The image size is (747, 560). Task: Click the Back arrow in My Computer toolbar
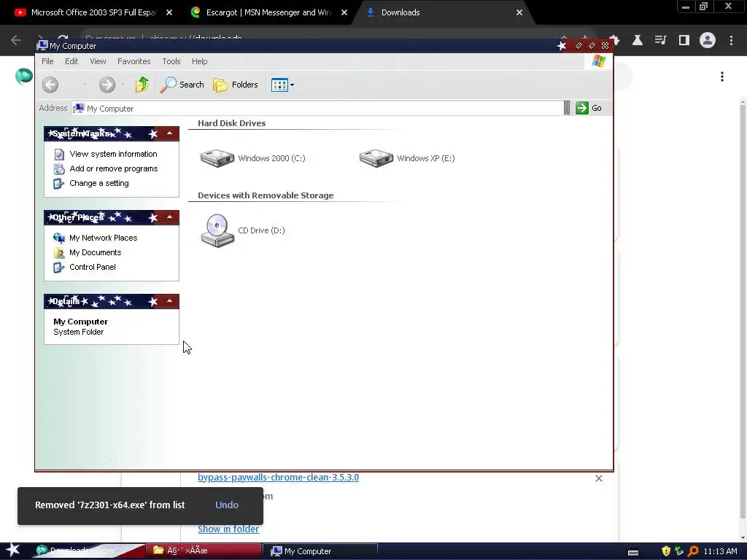pyautogui.click(x=50, y=85)
